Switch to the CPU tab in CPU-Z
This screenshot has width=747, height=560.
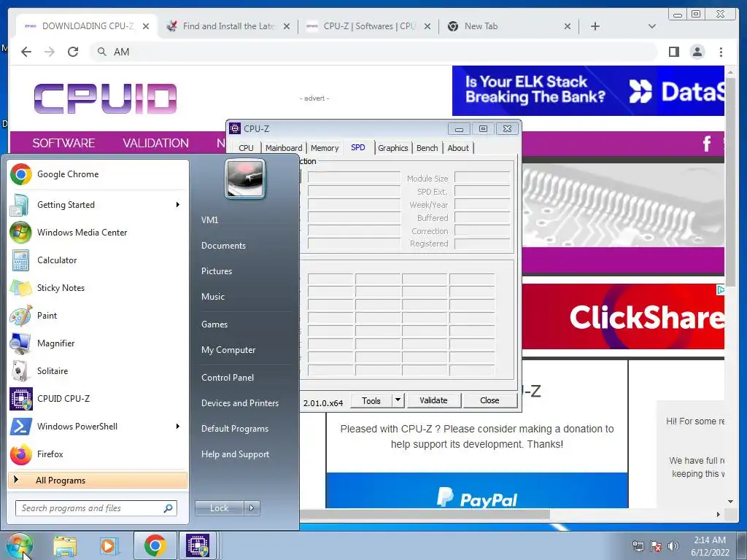246,148
